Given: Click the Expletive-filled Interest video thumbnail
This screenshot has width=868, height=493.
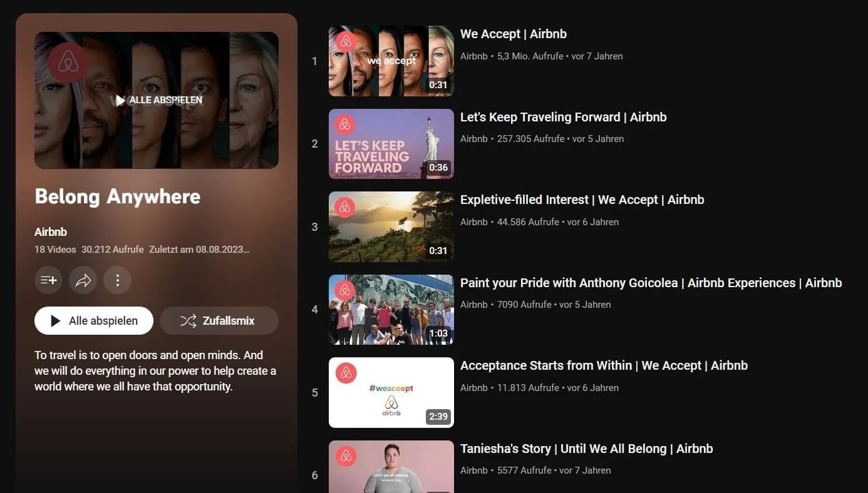Looking at the screenshot, I should coord(391,226).
